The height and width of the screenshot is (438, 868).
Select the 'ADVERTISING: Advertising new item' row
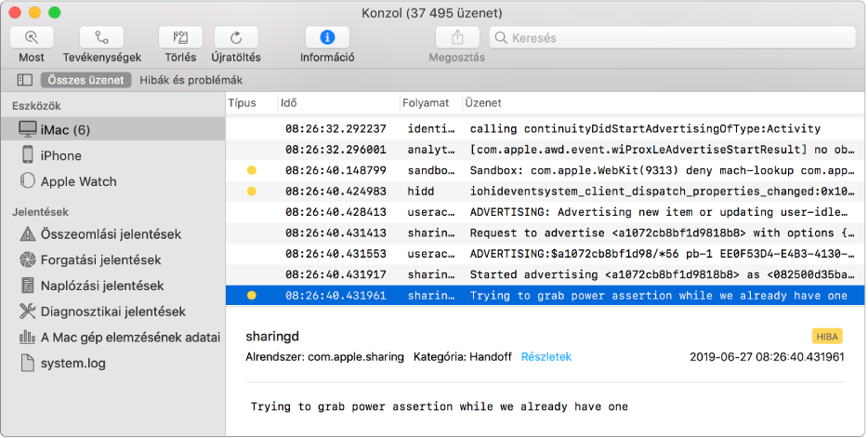point(546,212)
